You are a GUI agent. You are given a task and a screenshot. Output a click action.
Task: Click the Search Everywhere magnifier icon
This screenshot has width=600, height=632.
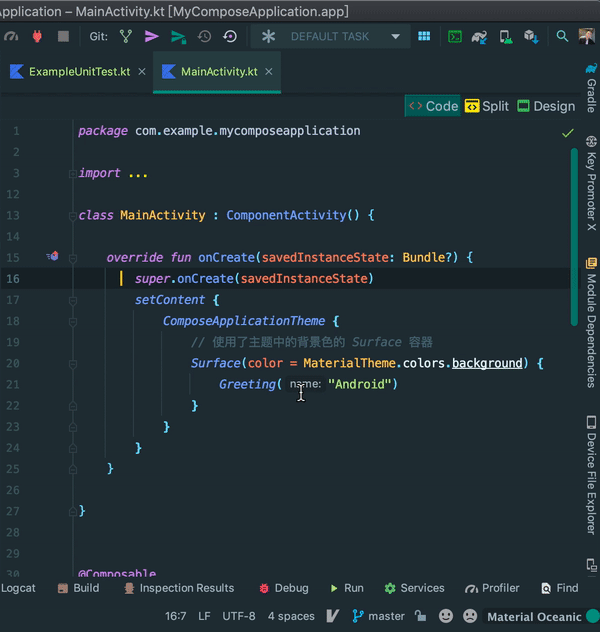click(562, 36)
